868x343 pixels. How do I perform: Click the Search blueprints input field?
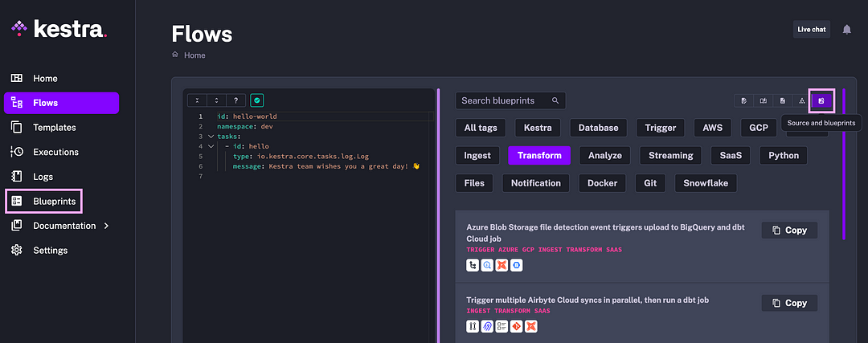point(502,100)
